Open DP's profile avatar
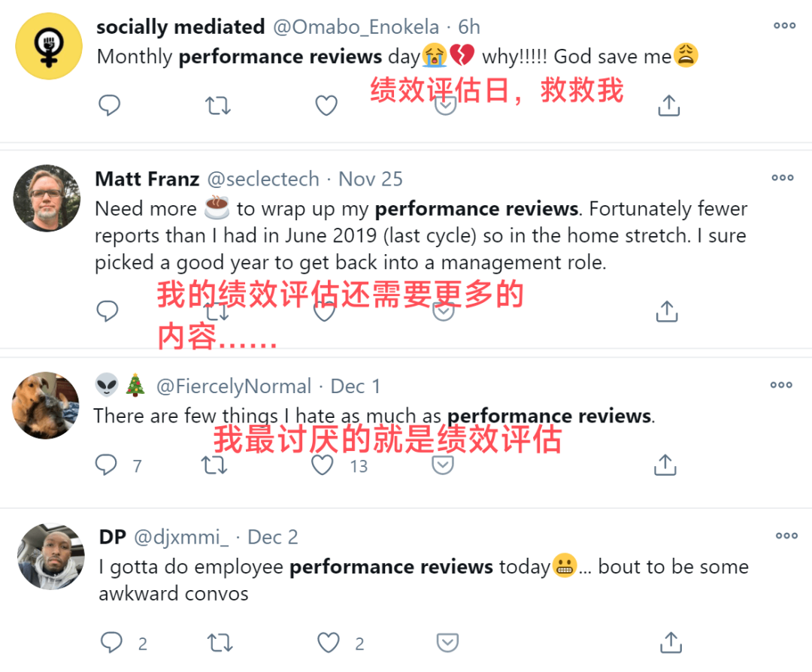This screenshot has height=672, width=812. [x=51, y=556]
